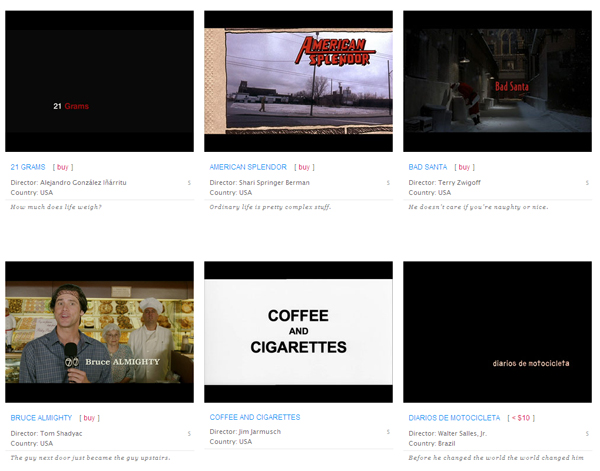Viewport: 600px width, 471px height.
Task: Click the buy link next to Bruce Almighty
Action: pyautogui.click(x=90, y=418)
